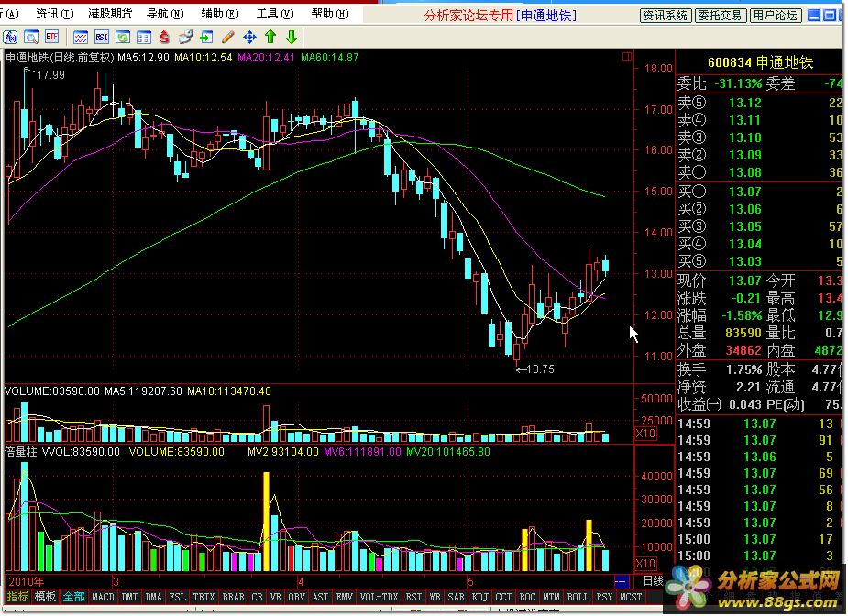Switch to the ROC indicator tab
This screenshot has height=616, width=848.
point(527,597)
